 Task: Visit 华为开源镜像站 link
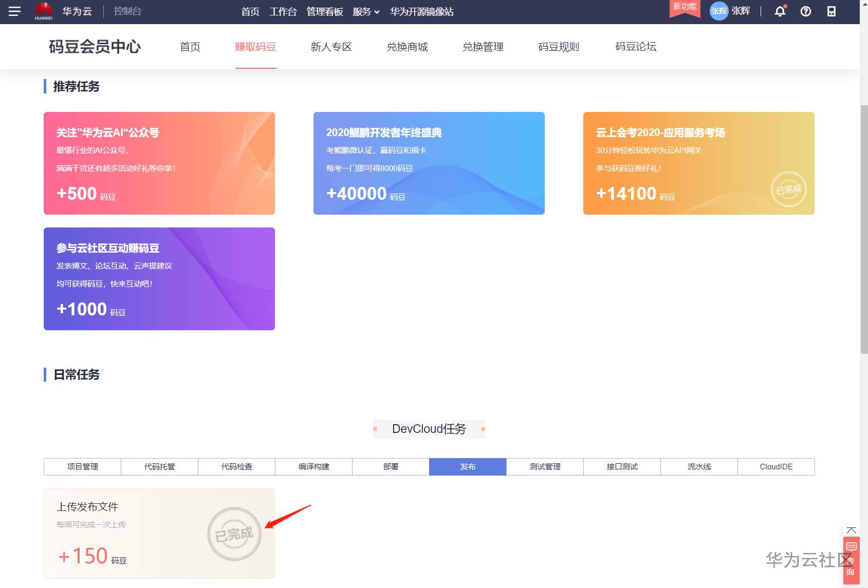click(x=422, y=11)
